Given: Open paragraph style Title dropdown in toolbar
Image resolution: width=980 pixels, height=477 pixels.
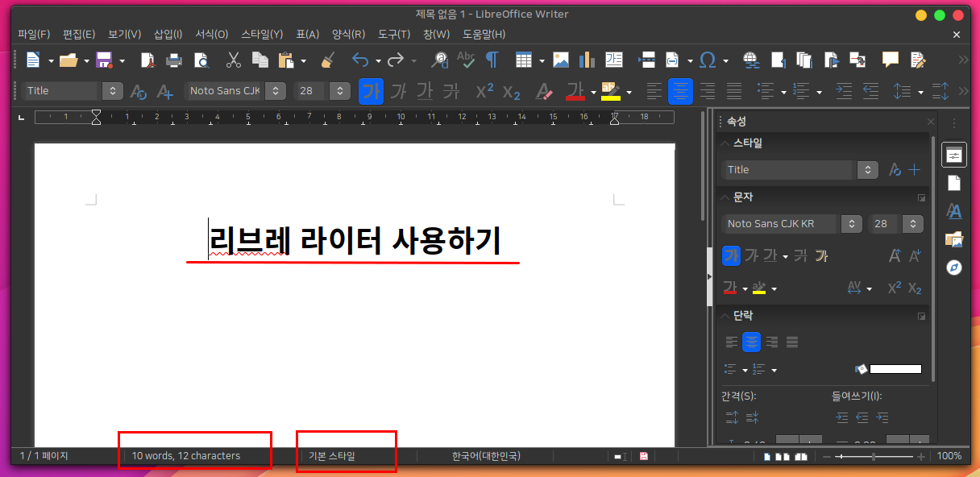Looking at the screenshot, I should pyautogui.click(x=114, y=91).
